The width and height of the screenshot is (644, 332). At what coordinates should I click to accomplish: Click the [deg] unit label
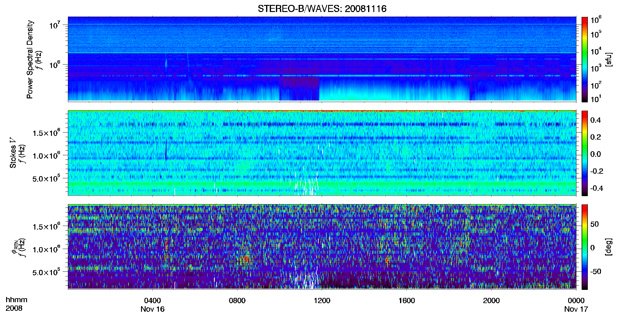(608, 247)
